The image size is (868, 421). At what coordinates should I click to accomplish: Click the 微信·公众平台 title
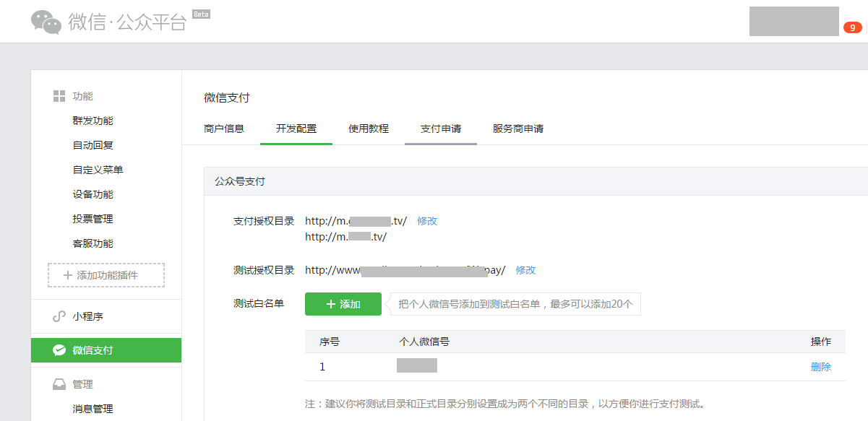(128, 22)
